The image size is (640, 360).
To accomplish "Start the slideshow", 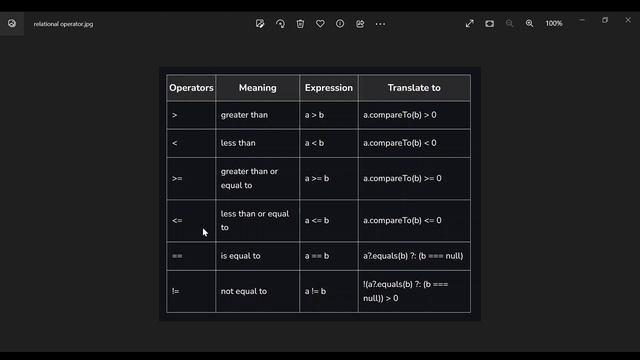I will [x=490, y=24].
